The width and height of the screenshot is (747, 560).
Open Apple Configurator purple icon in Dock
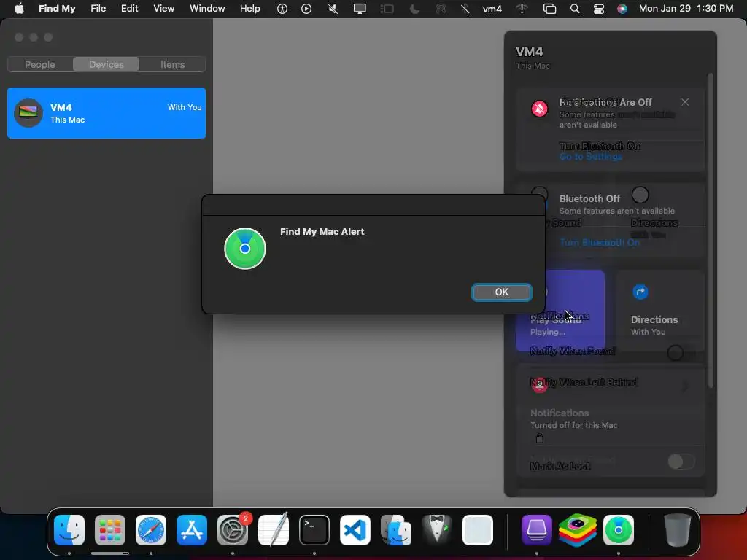537,530
